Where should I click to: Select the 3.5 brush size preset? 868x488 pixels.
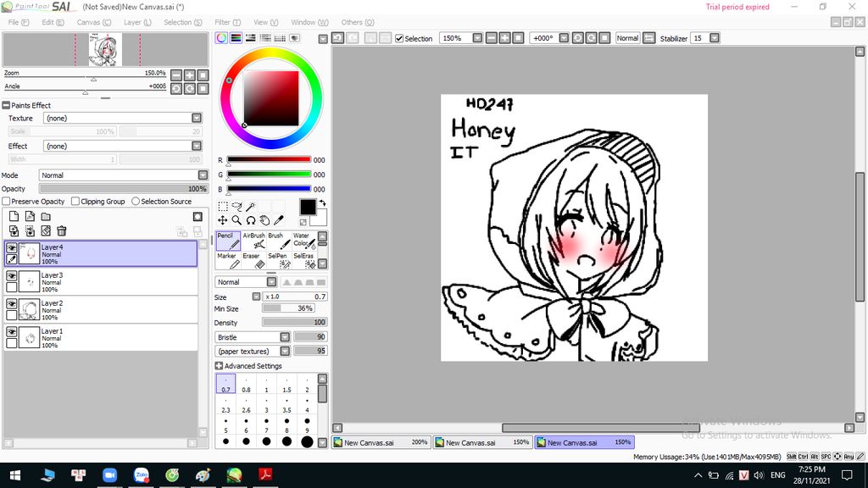(x=287, y=404)
